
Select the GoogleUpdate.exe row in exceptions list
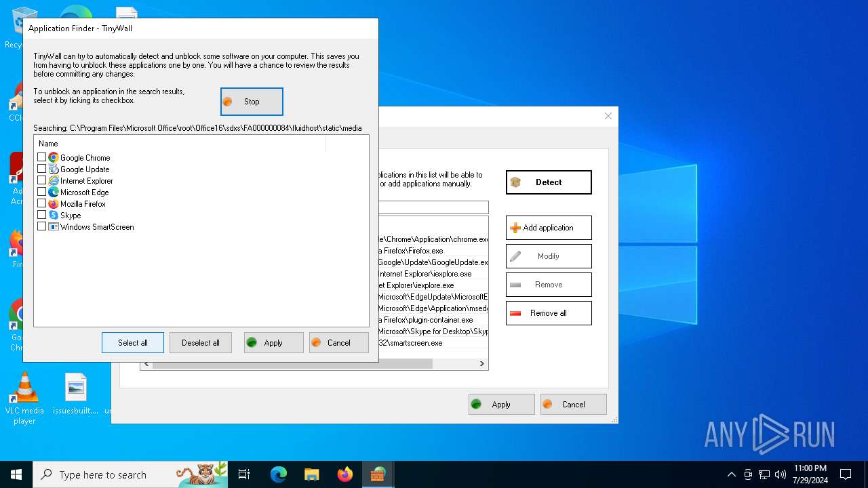433,262
